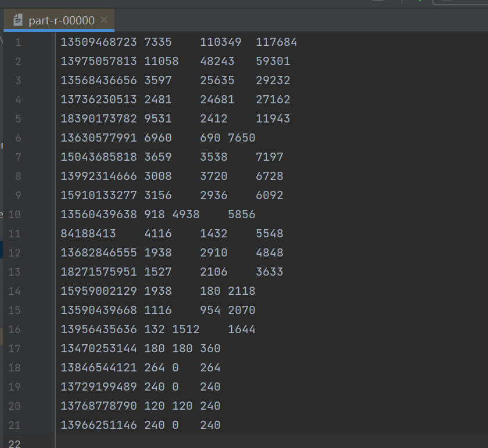Image resolution: width=488 pixels, height=448 pixels.
Task: Click value 1644 on line 16
Action: (242, 329)
